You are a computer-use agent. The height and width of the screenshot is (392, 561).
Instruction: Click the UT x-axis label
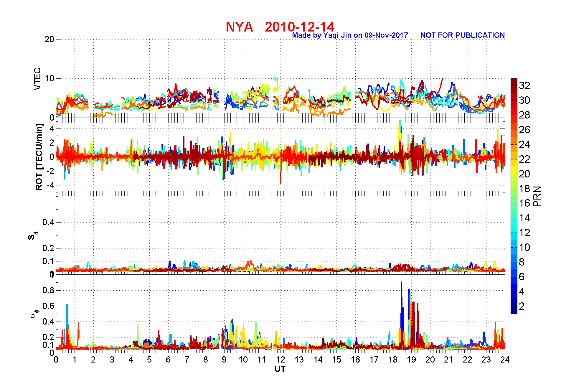pyautogui.click(x=280, y=369)
